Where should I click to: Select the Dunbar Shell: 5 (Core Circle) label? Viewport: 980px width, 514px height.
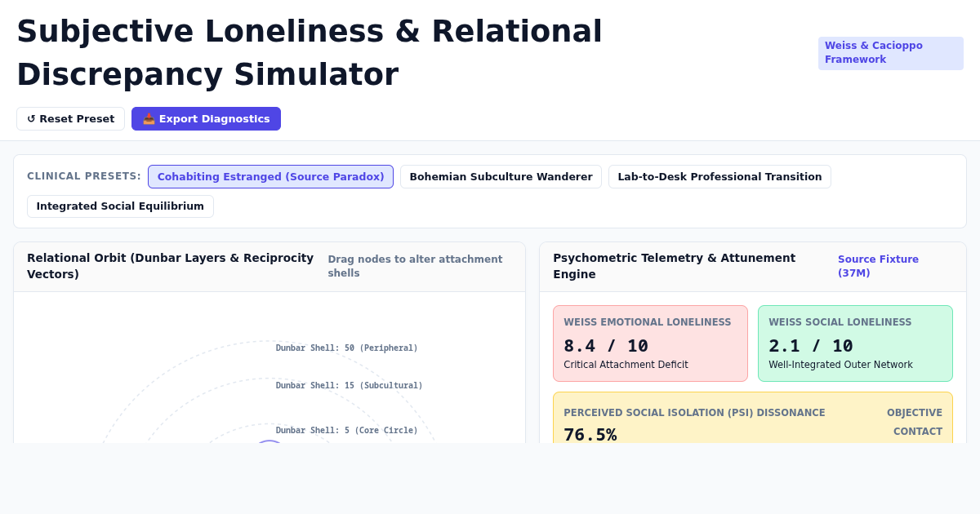point(346,431)
